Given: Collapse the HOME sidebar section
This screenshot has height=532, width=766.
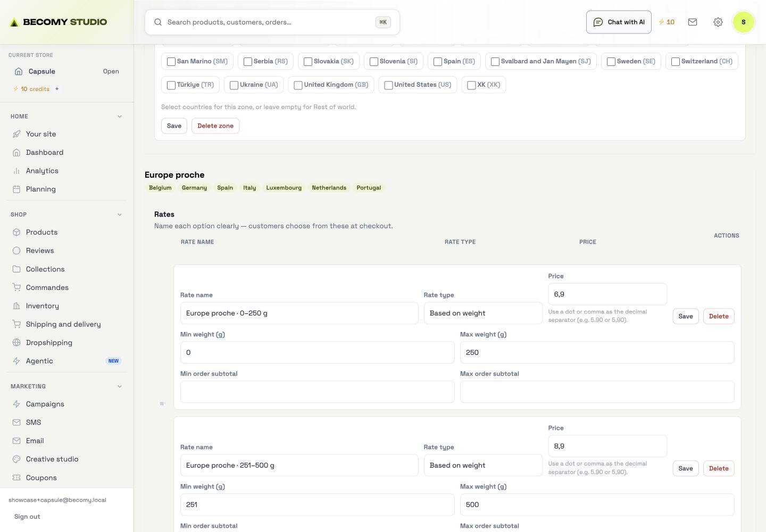Looking at the screenshot, I should [x=120, y=117].
